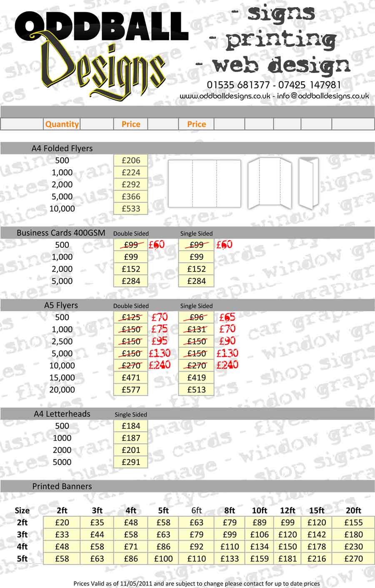Click the £533 price for 10,000 folded flyers
This screenshot has height=588, width=375.
[131, 209]
